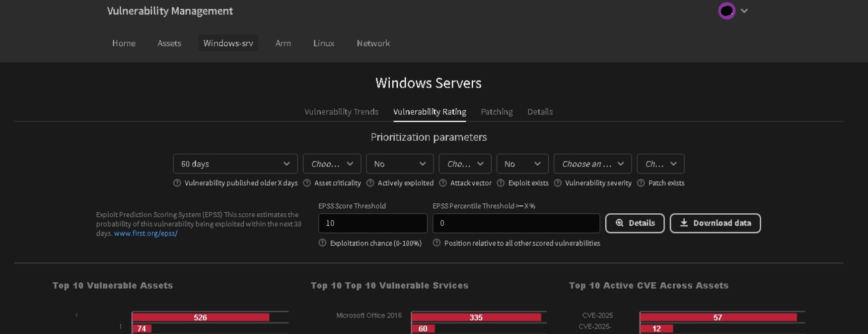Click help icon beside Exploitation chance

pyautogui.click(x=322, y=243)
